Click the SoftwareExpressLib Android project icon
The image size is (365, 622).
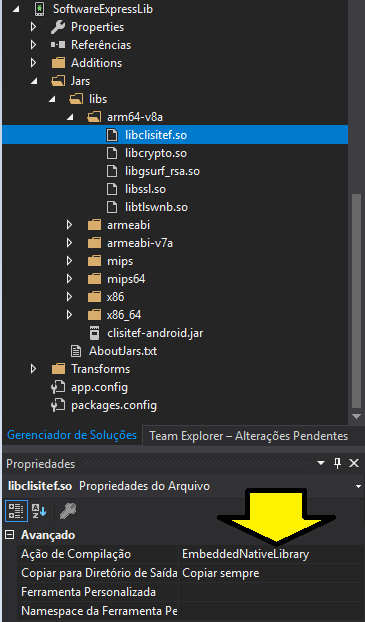pyautogui.click(x=39, y=9)
